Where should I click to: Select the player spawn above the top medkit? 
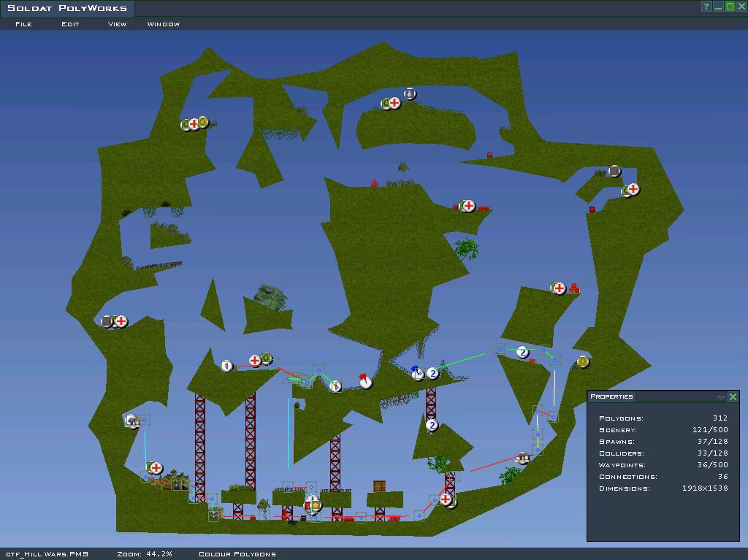pyautogui.click(x=410, y=93)
